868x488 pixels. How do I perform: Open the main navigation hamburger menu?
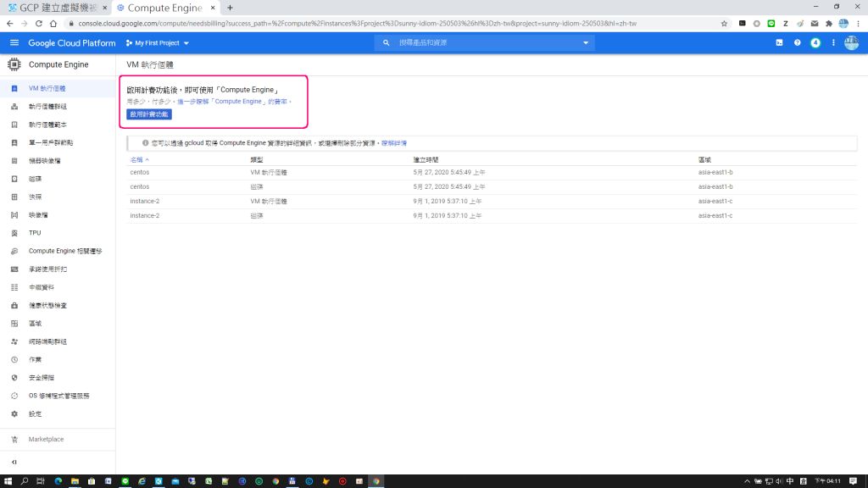point(14,42)
